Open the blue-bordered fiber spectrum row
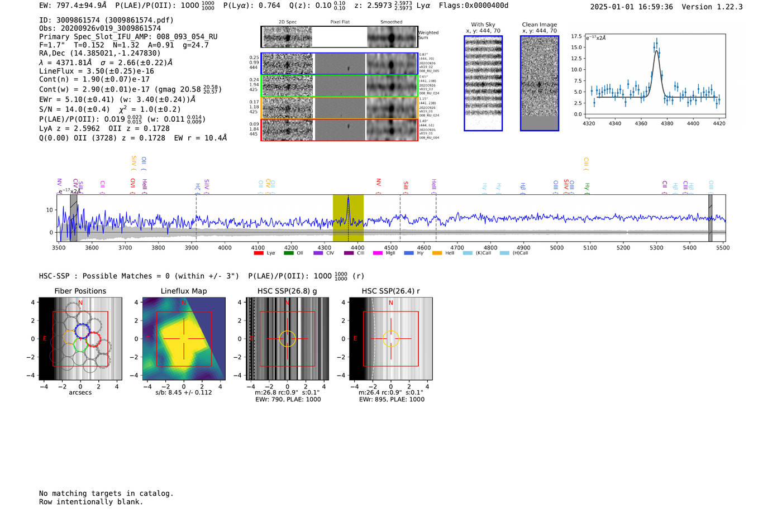 click(x=339, y=64)
